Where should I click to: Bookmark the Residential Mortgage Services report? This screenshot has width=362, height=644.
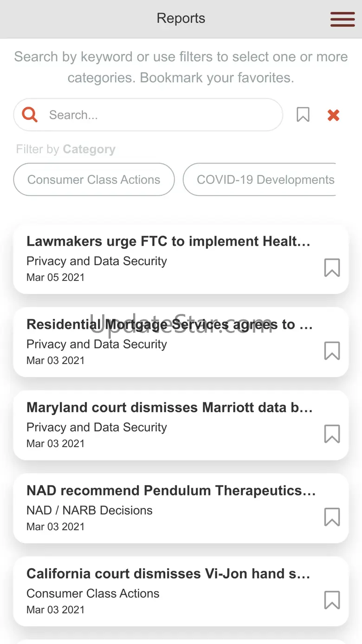tap(332, 351)
